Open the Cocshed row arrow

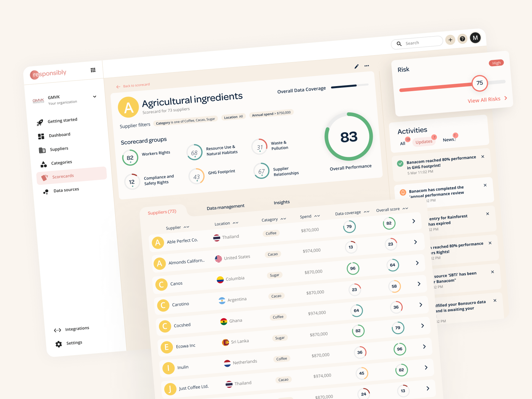point(421,305)
